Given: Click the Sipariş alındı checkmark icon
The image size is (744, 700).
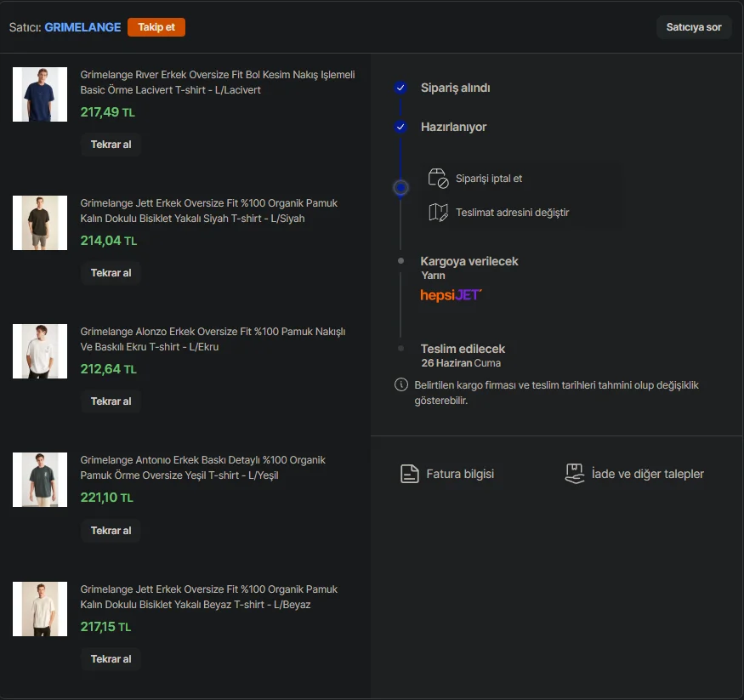Looking at the screenshot, I should 400,88.
